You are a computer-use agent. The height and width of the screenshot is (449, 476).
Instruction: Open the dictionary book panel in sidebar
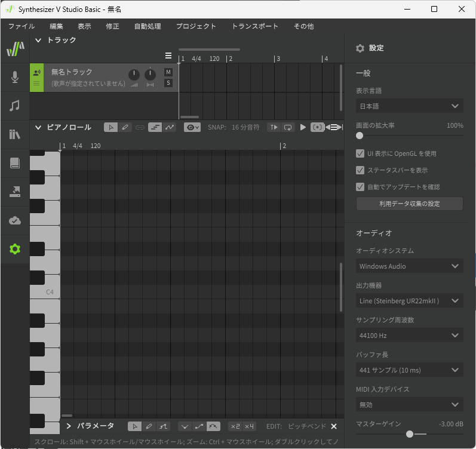coord(15,163)
